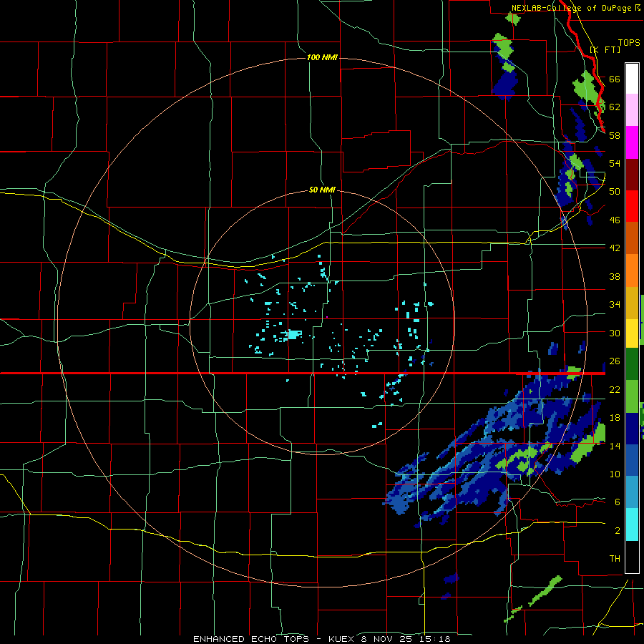Click the KUEX station identifier in the caption

[341, 639]
